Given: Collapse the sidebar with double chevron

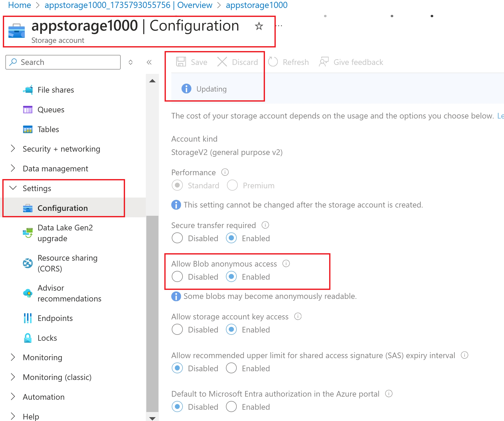Looking at the screenshot, I should coord(149,62).
